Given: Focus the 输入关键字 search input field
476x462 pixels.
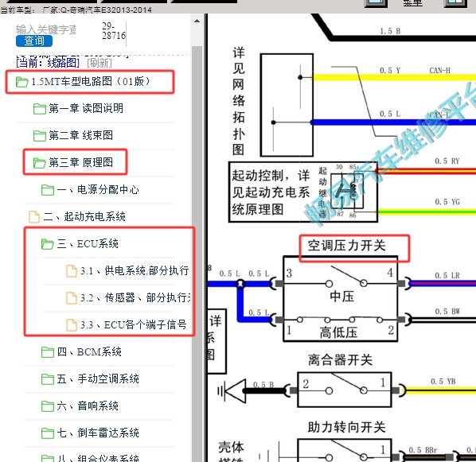Looking at the screenshot, I should [46, 29].
